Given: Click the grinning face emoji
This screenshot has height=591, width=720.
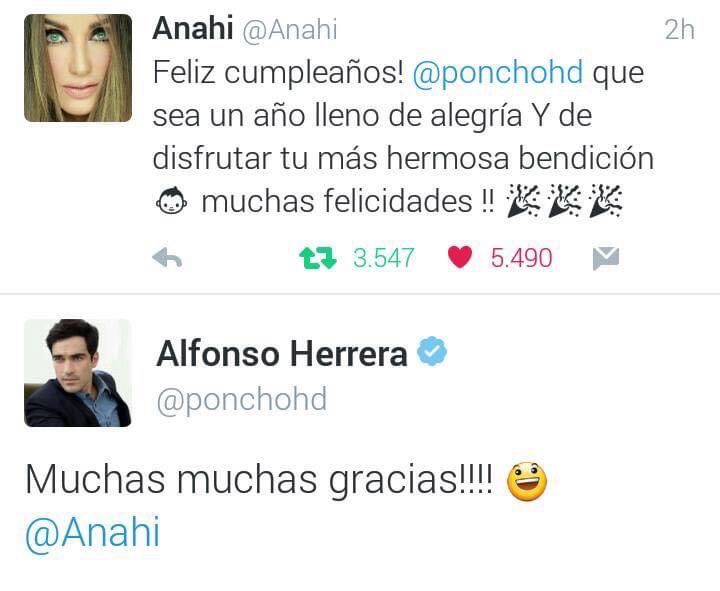Looking at the screenshot, I should click(527, 482).
